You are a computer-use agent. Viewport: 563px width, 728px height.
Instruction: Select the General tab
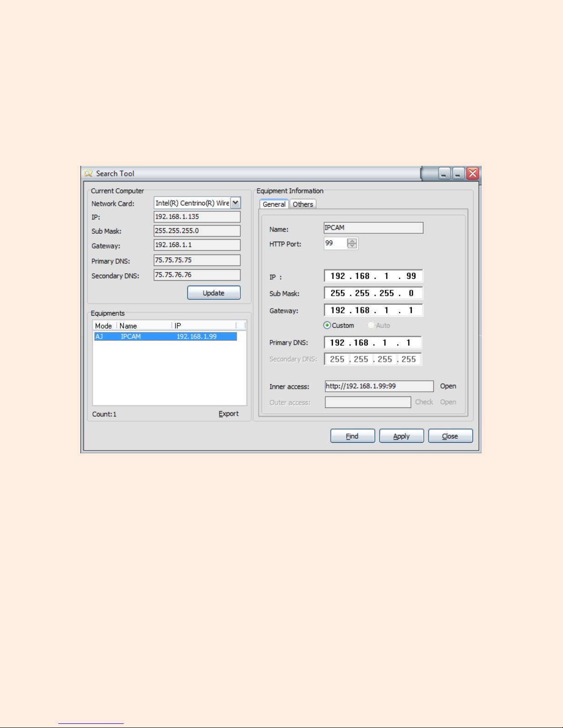coord(274,204)
